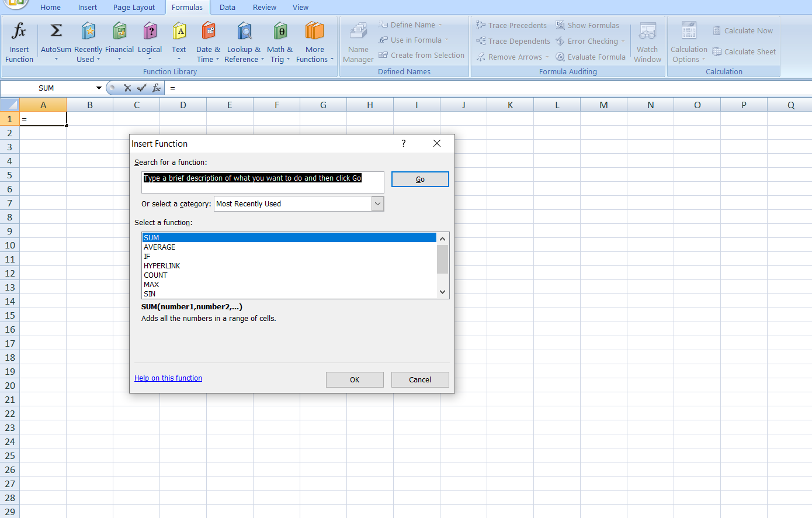Click the Insert Function fx ribbon icon
The image size is (812, 518).
click(x=19, y=31)
